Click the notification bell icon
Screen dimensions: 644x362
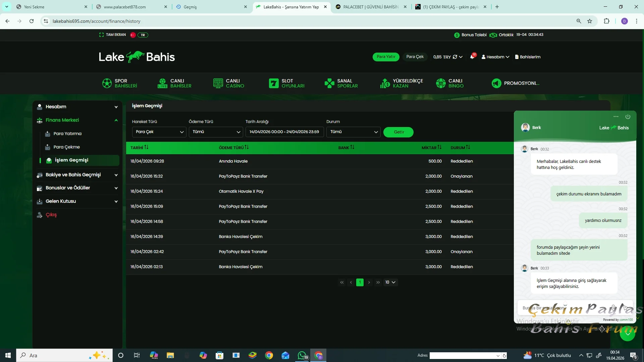[x=472, y=57]
